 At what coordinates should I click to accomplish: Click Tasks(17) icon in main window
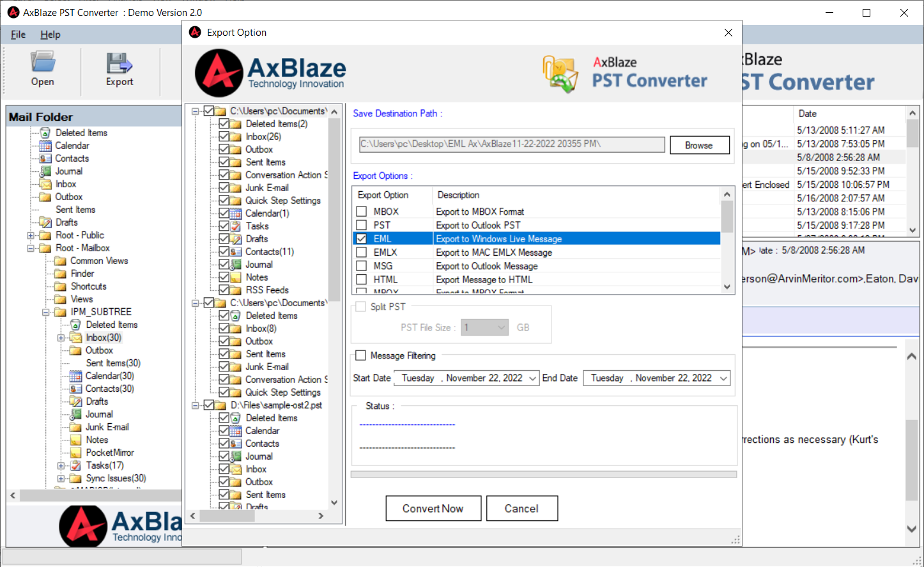75,465
